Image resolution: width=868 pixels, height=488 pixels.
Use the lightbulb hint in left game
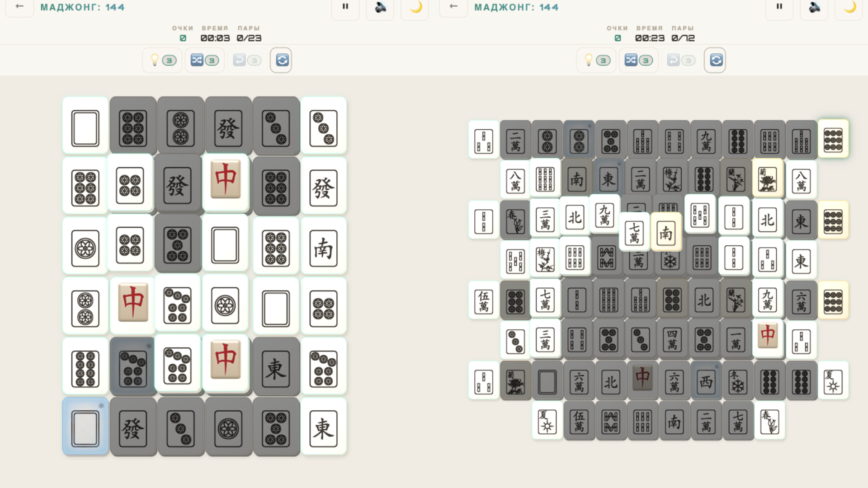tap(162, 60)
